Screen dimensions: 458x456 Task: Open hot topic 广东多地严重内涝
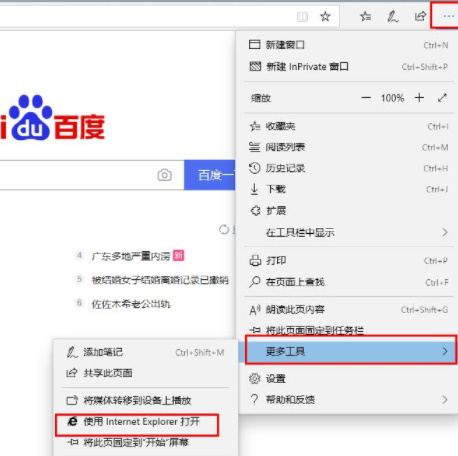131,256
